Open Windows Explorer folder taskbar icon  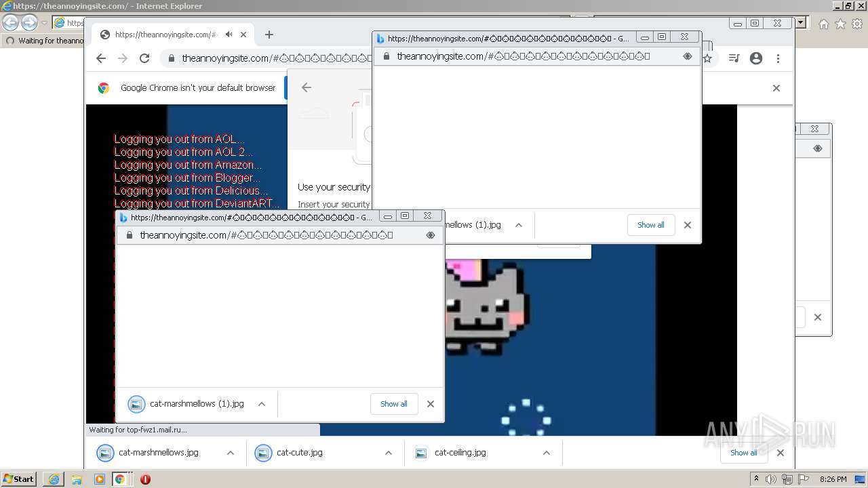[77, 479]
